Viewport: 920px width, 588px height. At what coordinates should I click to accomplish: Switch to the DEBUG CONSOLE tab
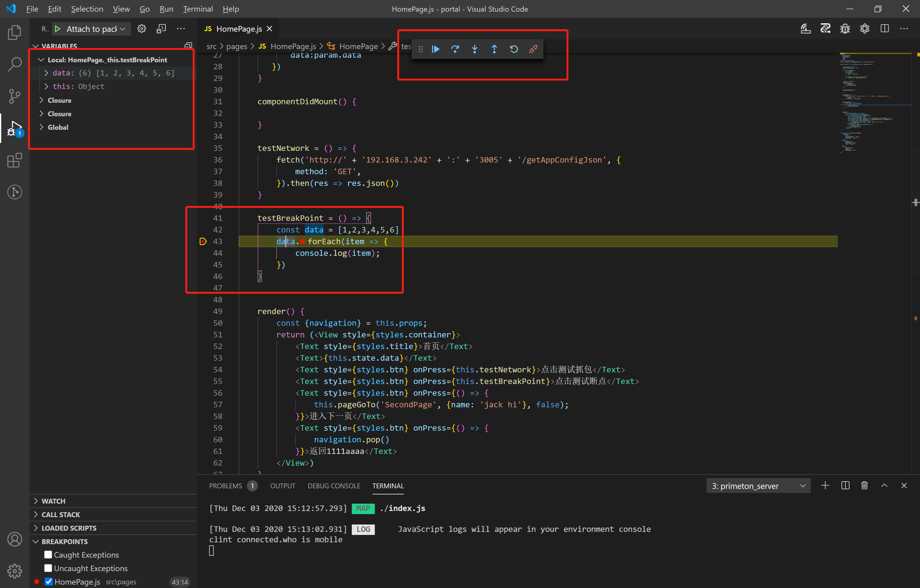[x=334, y=486]
